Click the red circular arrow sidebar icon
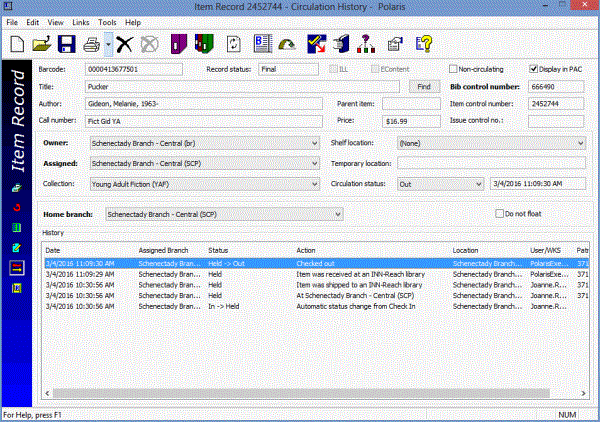Screen dimensions: 600x422 [x=17, y=207]
